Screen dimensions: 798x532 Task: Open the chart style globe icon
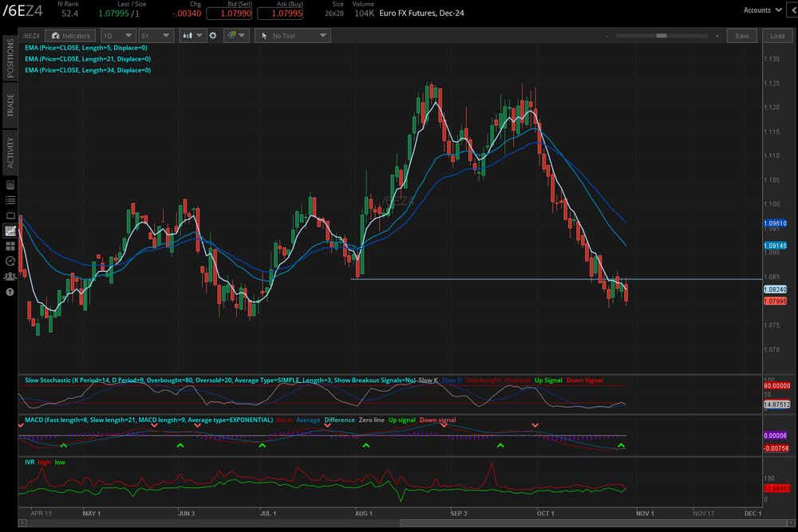click(230, 35)
